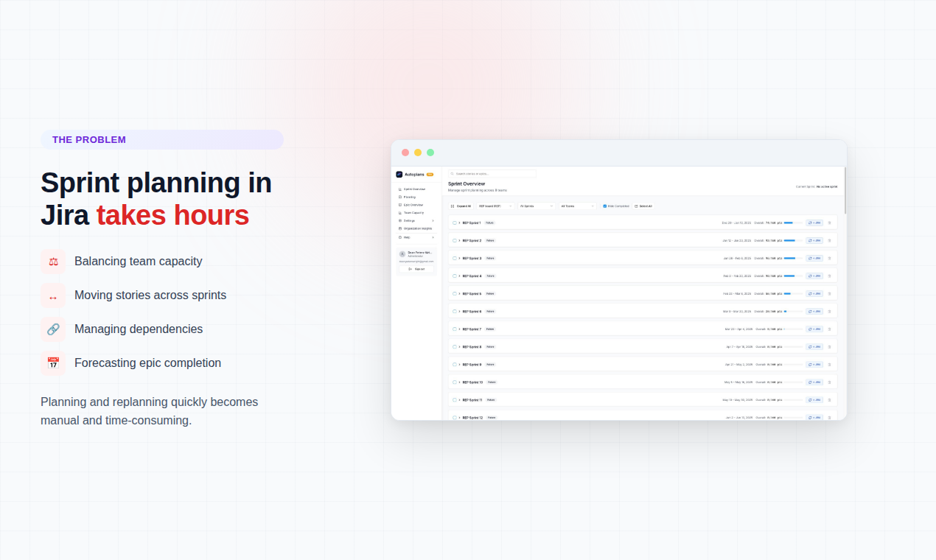The height and width of the screenshot is (560, 936).
Task: Click the trash icon for REP Sprint 11
Action: (829, 399)
